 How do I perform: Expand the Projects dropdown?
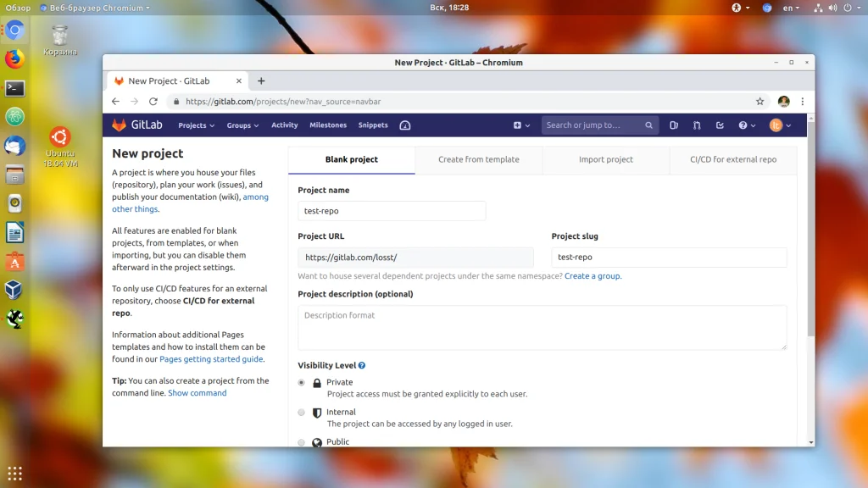click(x=196, y=125)
